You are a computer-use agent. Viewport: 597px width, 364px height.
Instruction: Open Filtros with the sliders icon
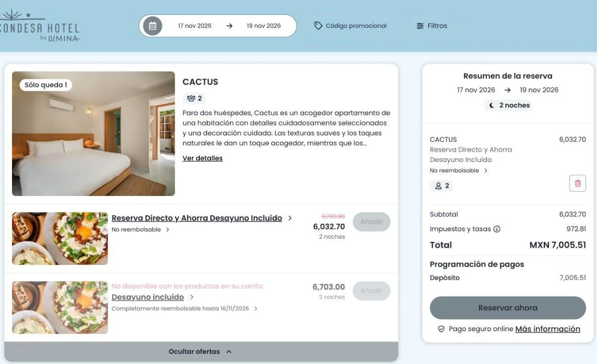[x=432, y=26]
